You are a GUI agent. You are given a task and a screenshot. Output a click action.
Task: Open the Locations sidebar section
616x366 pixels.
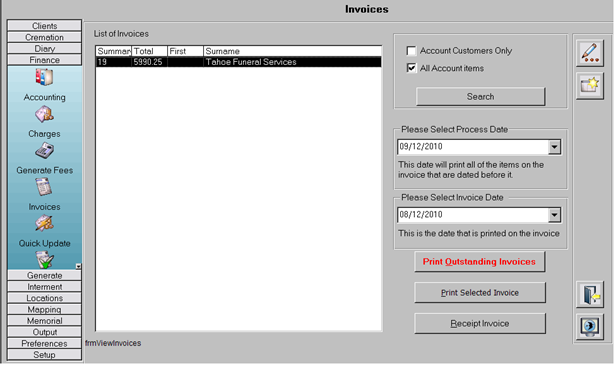coord(44,298)
